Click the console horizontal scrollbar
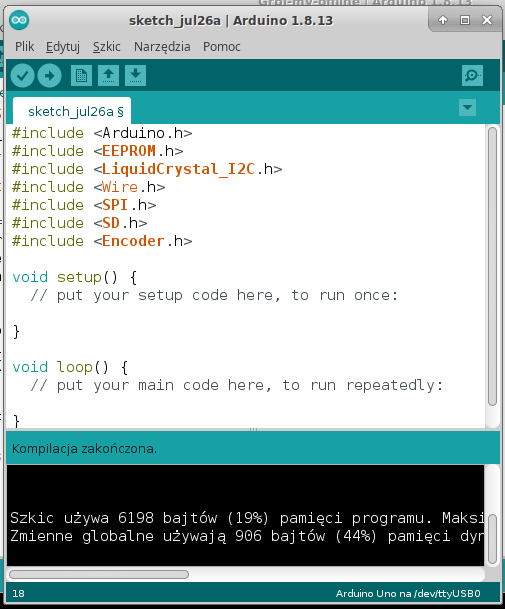This screenshot has width=505, height=609. tap(99, 574)
